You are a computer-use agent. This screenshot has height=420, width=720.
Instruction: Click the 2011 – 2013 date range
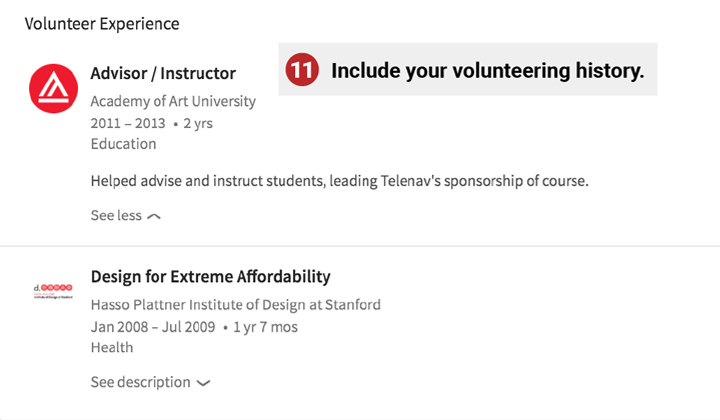[x=128, y=123]
